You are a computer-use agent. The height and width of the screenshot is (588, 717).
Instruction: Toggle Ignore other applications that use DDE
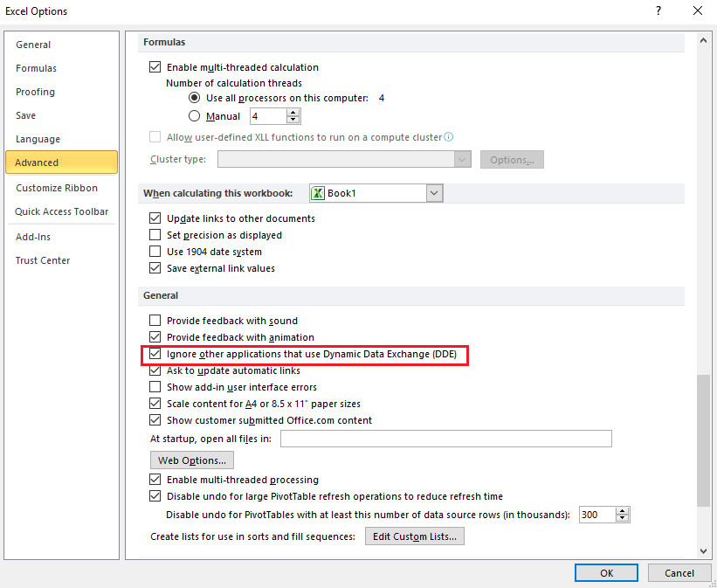[155, 354]
